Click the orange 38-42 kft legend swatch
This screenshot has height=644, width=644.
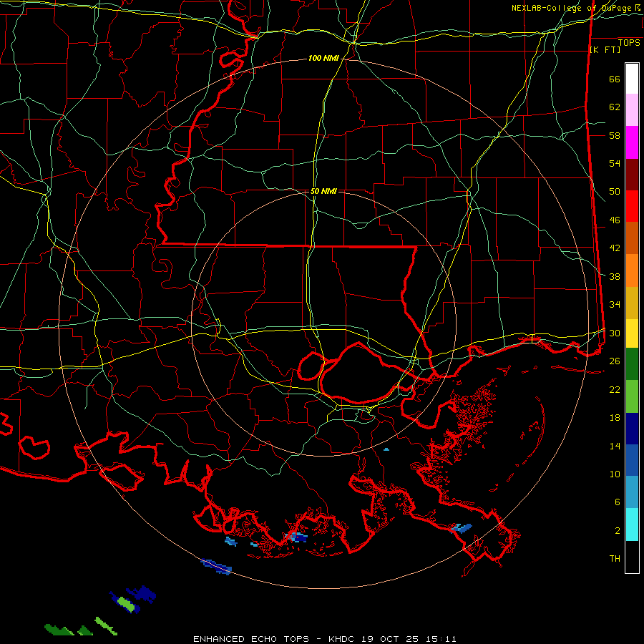[632, 270]
